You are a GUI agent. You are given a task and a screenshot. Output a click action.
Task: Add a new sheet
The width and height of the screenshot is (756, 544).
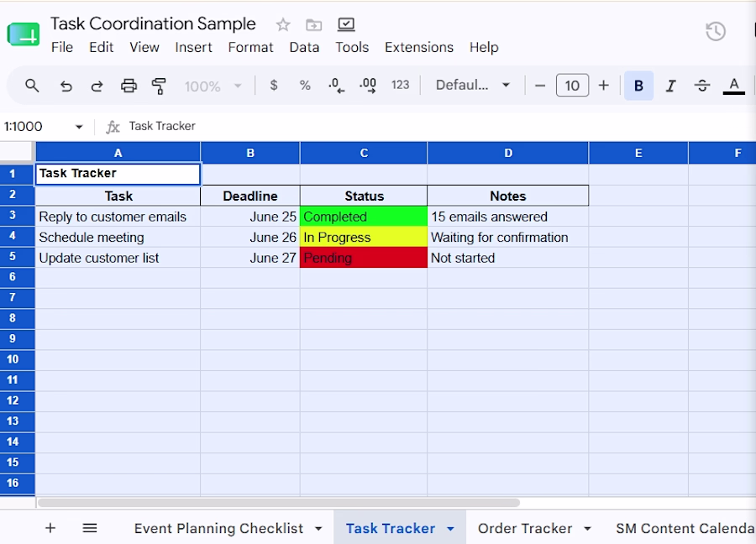[x=50, y=528]
